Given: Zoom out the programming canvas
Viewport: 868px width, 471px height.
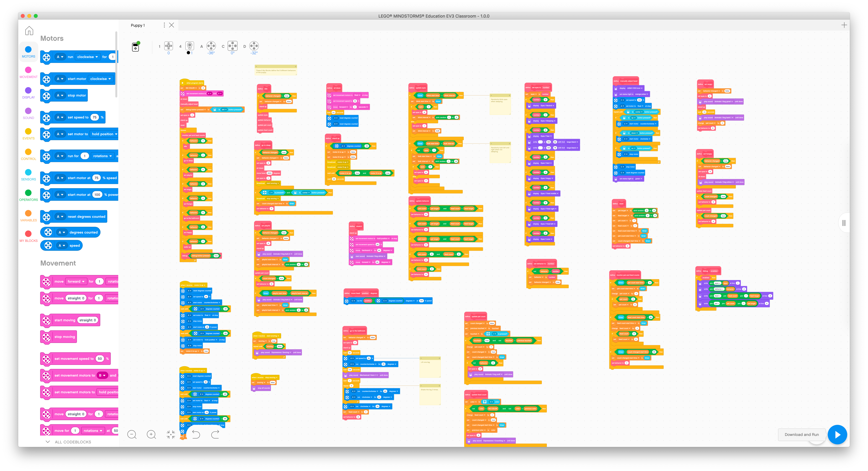Looking at the screenshot, I should (132, 434).
